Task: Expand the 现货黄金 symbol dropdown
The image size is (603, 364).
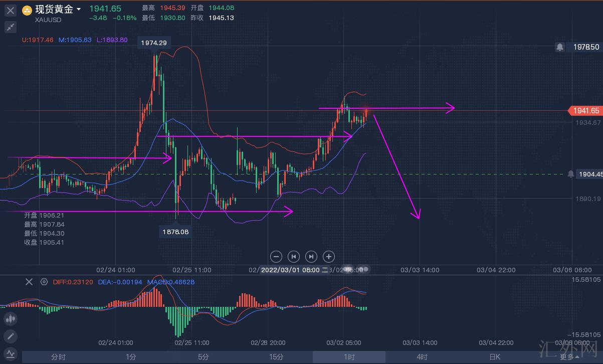Action: [x=79, y=10]
